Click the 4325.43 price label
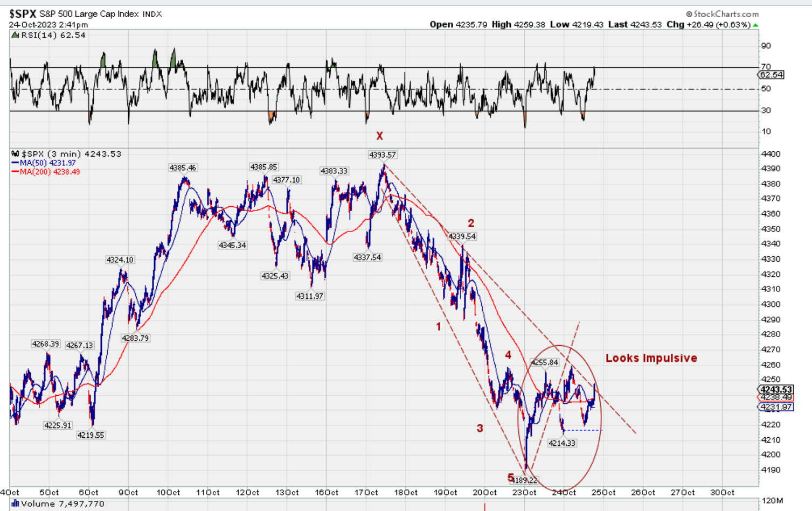The height and width of the screenshot is (511, 812). pos(275,276)
